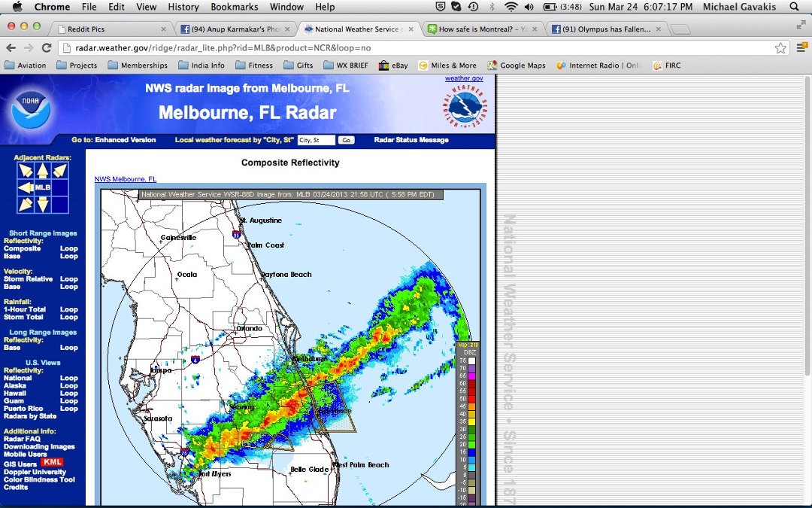
Task: Open the Color Blindness Tool link
Action: [x=39, y=479]
